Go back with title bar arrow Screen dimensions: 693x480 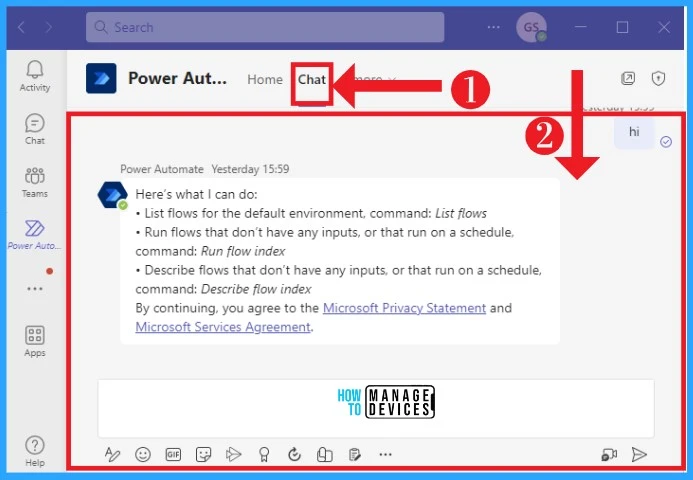[x=21, y=27]
